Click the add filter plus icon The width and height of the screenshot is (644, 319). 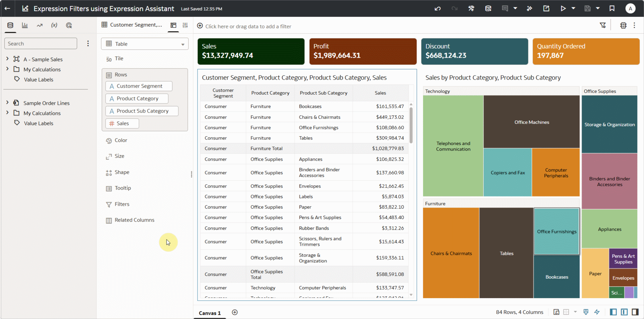click(200, 26)
